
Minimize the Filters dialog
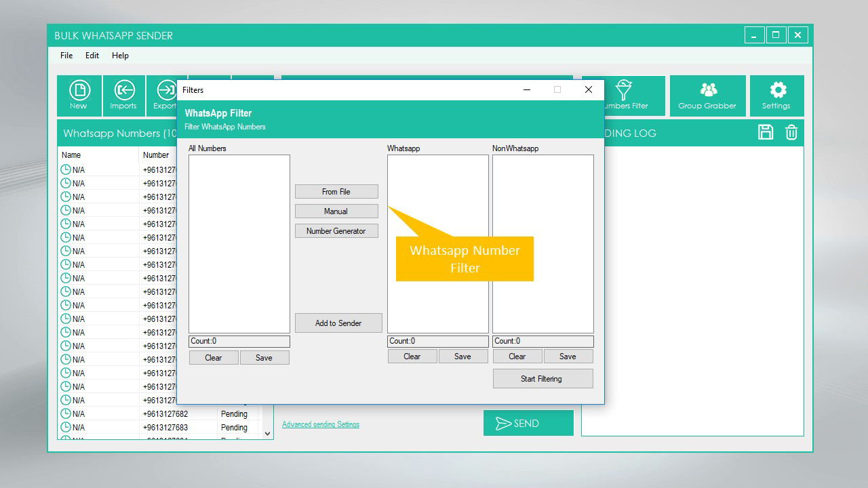527,89
